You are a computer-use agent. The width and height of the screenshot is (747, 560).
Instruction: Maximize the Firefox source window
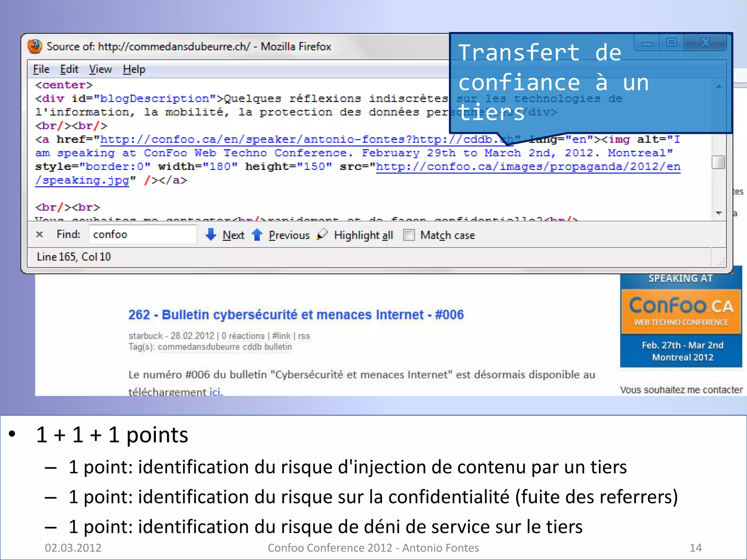click(x=671, y=43)
